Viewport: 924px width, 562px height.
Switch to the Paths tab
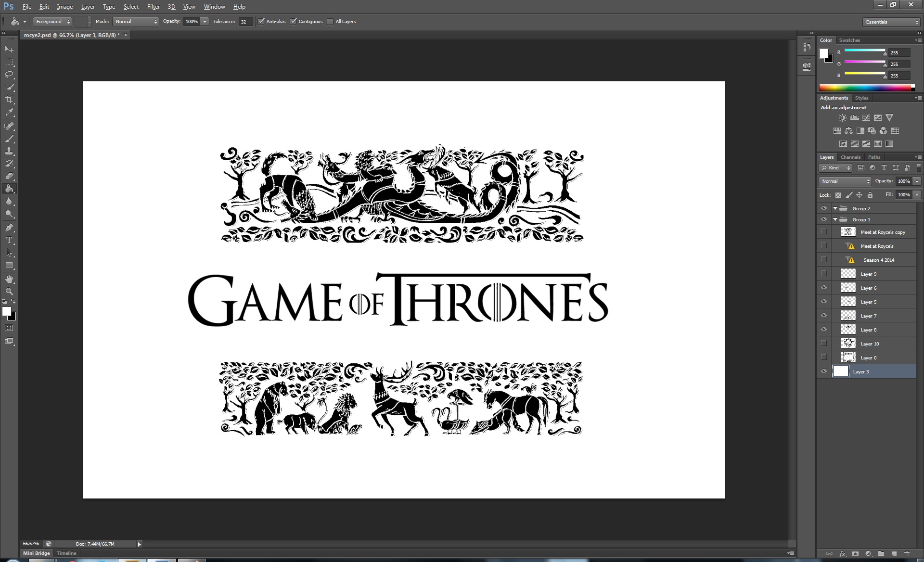point(874,157)
